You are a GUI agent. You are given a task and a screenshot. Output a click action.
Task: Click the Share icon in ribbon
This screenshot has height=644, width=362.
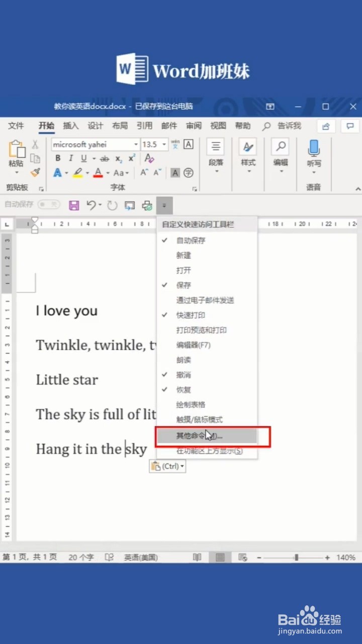click(x=326, y=126)
